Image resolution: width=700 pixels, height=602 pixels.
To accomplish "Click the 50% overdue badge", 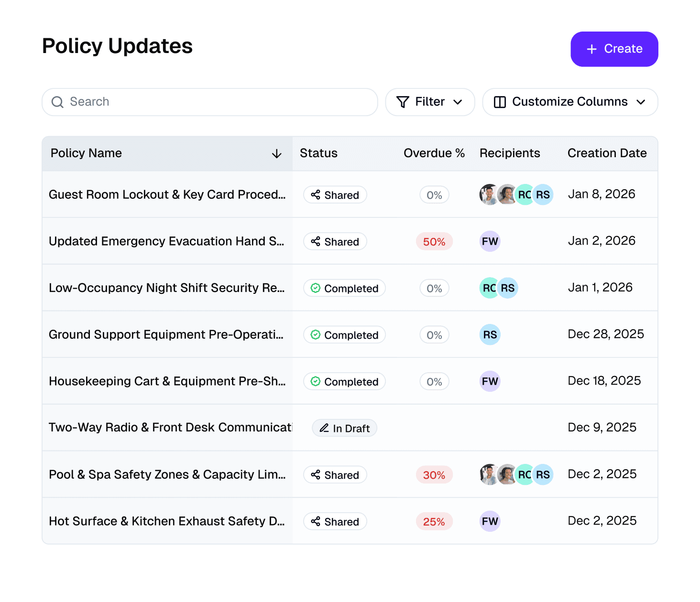I will (x=434, y=242).
